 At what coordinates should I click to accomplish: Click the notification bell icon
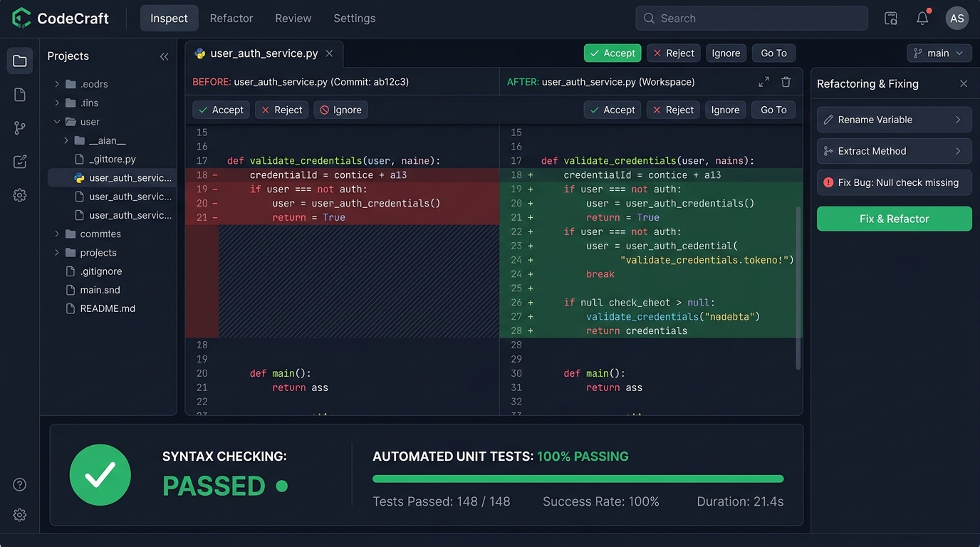click(x=922, y=18)
